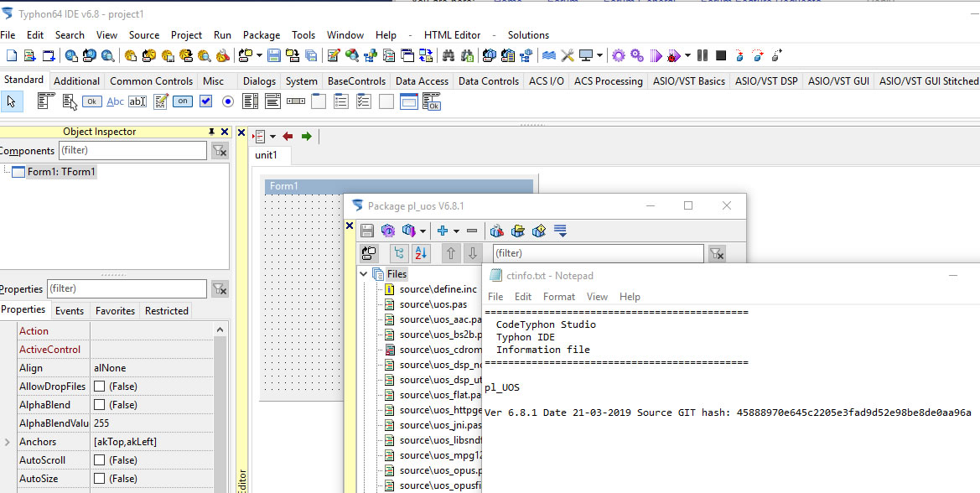The image size is (980, 493).
Task: Clear the Properties filter button
Action: [x=220, y=288]
